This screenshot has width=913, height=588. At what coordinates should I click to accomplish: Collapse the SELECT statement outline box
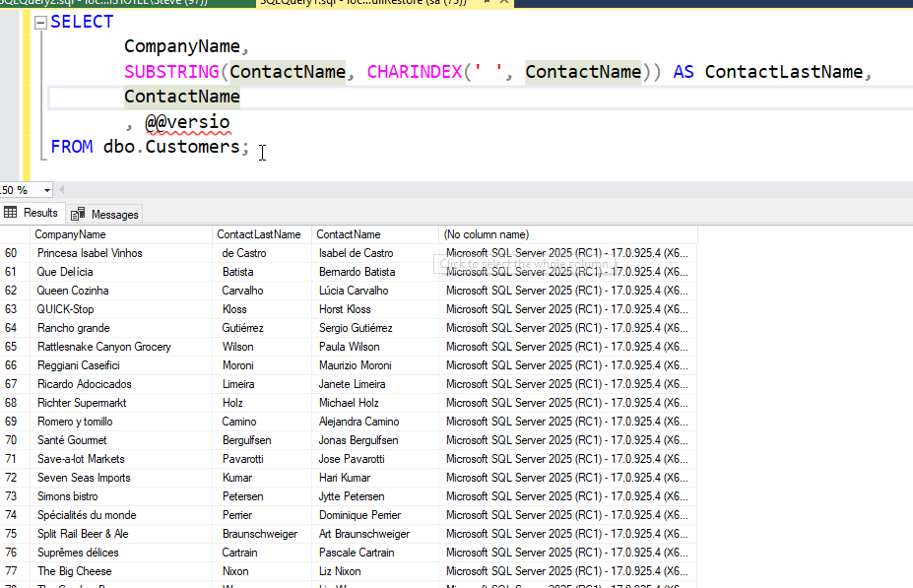[x=38, y=22]
